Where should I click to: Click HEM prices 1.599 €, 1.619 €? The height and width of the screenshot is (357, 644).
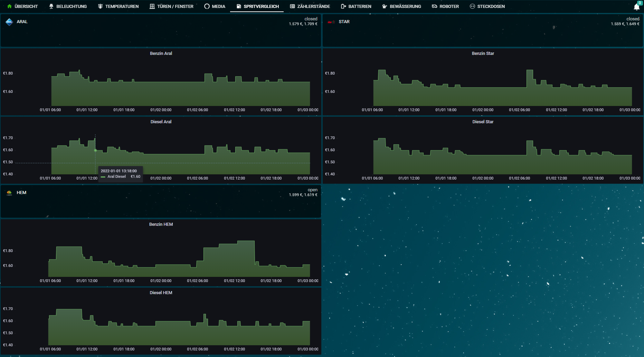click(303, 195)
